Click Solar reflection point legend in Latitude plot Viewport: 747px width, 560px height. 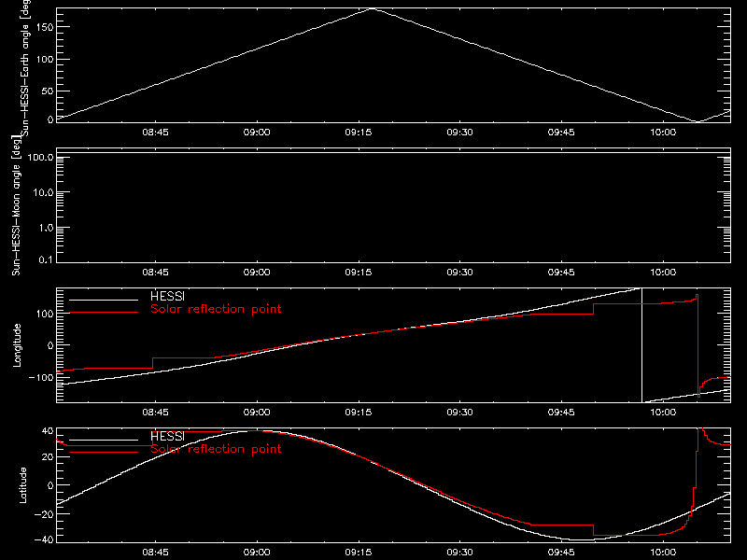pyautogui.click(x=216, y=449)
